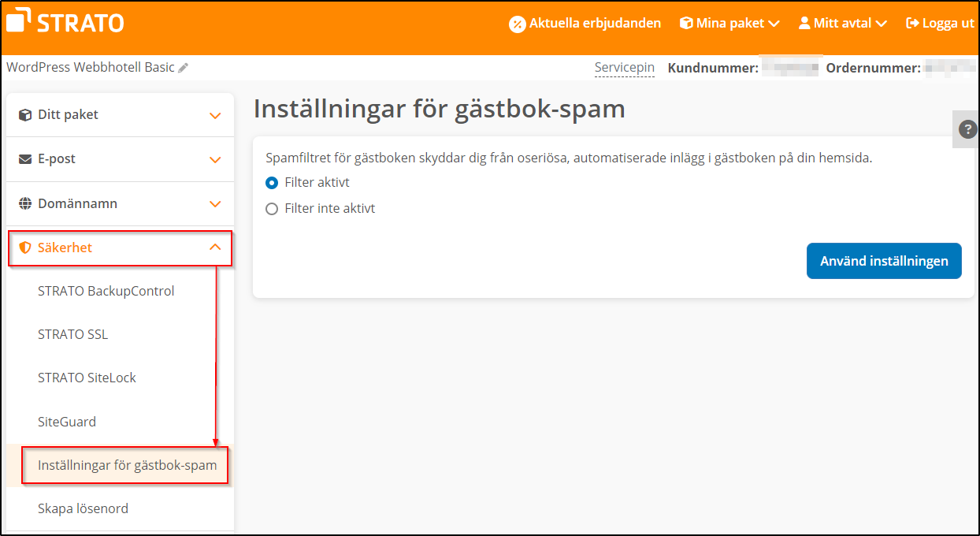The image size is (980, 536).
Task: Click the pencil icon to rename the package
Action: tap(184, 68)
